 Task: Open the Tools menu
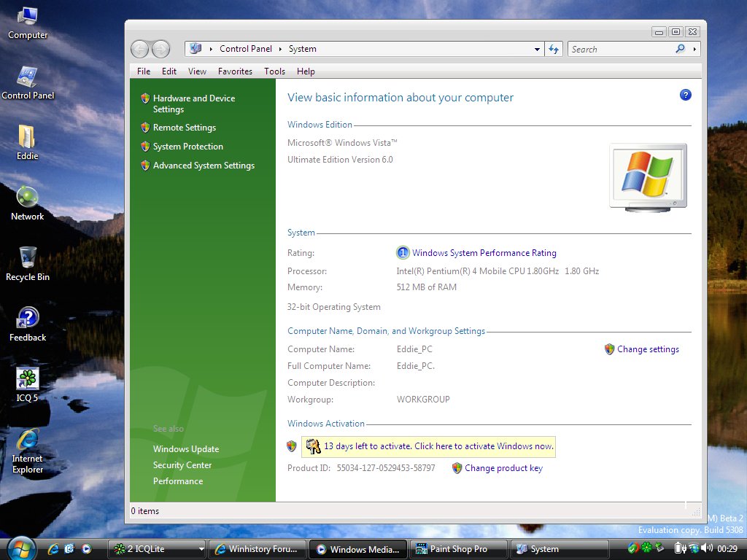coord(274,71)
